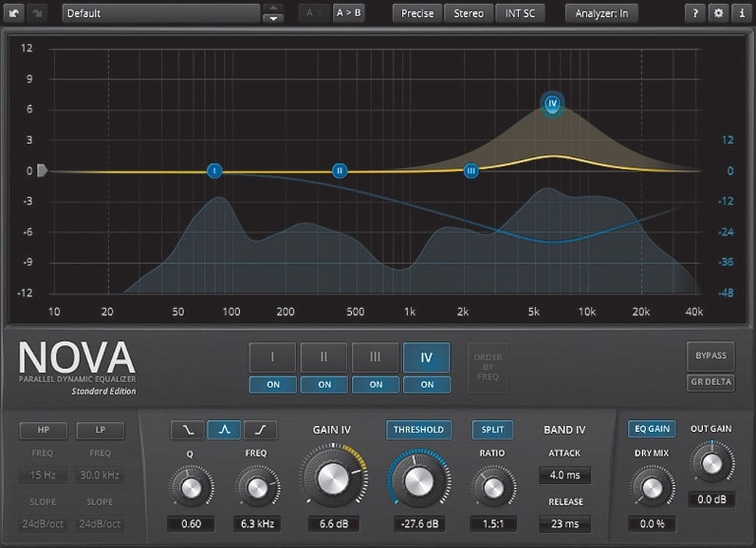Viewport: 756px width, 548px height.
Task: Click the Stereo channel mode button
Action: tap(469, 14)
